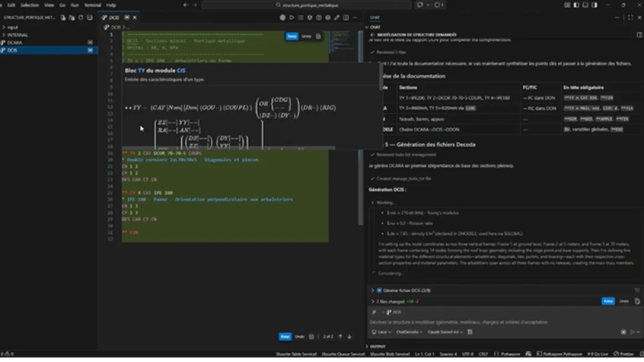Open Split Editor from the editor toolbar
This screenshot has width=644, height=362.
[x=346, y=18]
